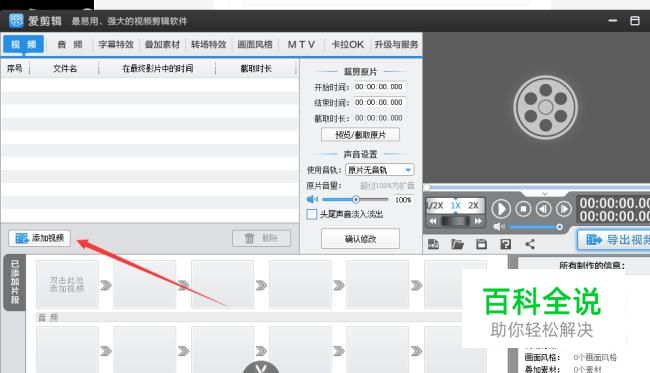Open the 叠加素材 tab
The image size is (650, 373).
(x=162, y=44)
